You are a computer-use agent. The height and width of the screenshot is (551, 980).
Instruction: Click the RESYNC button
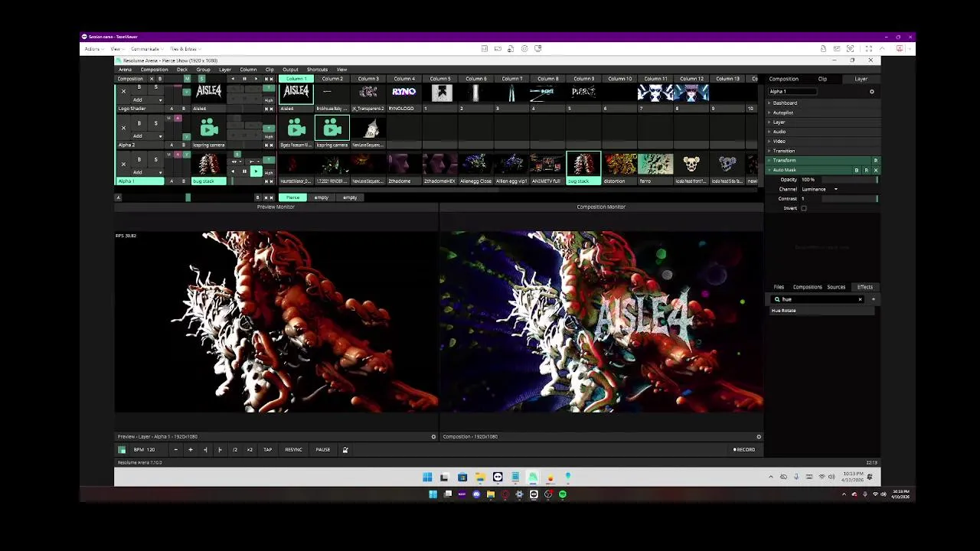coord(293,449)
